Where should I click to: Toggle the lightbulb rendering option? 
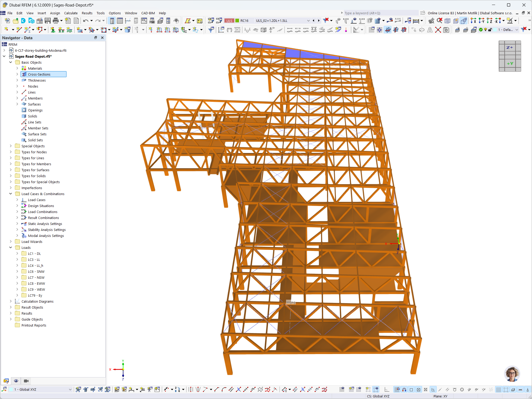coord(486,30)
